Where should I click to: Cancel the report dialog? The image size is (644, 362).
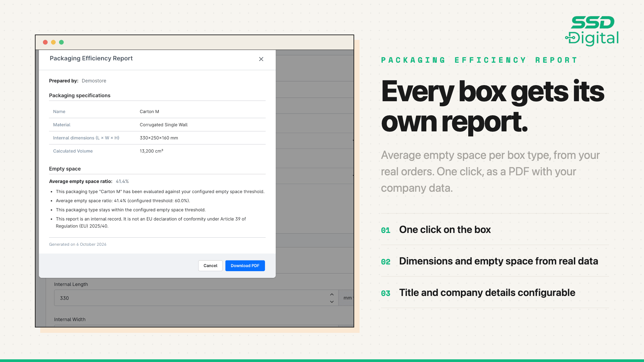pyautogui.click(x=210, y=265)
